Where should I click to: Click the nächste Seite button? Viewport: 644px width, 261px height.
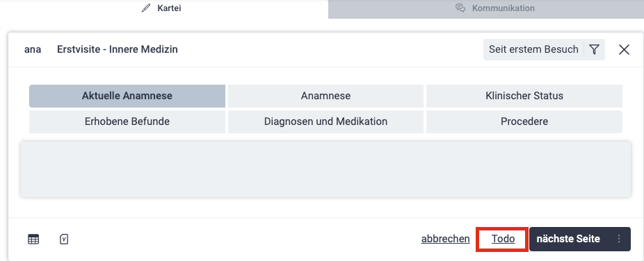click(568, 239)
